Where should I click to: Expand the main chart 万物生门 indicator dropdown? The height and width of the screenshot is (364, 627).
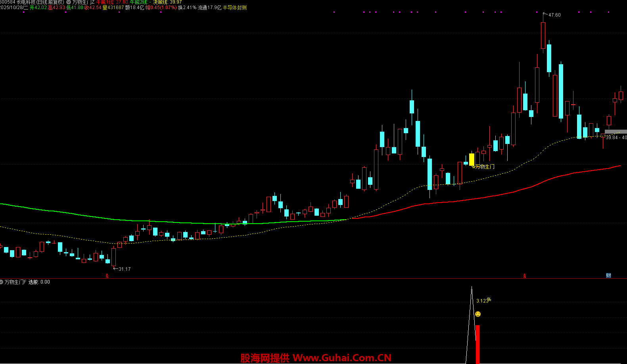[69, 2]
